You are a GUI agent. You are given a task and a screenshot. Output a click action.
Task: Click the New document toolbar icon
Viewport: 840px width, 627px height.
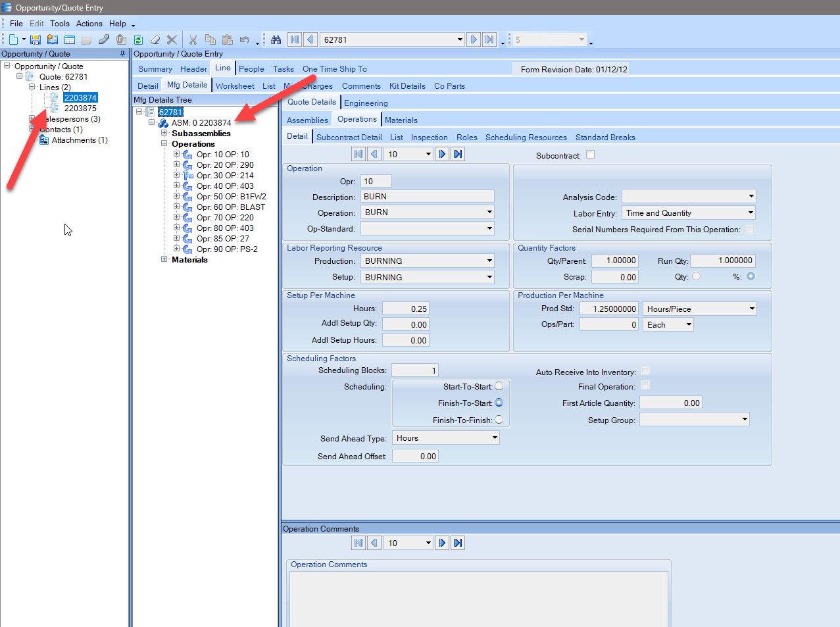(x=13, y=40)
